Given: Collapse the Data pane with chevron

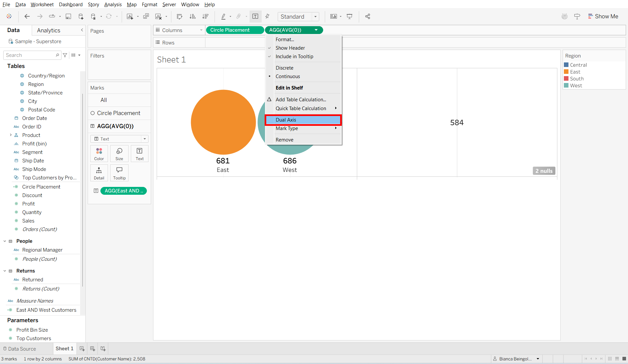Looking at the screenshot, I should (82, 30).
